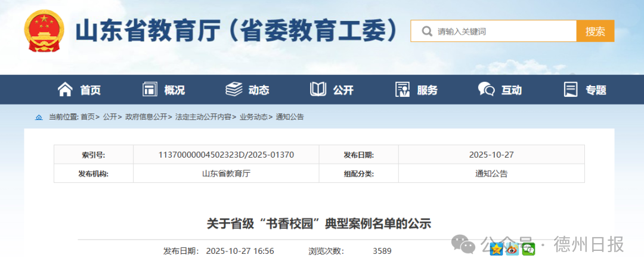Open the 服务 navigation menu

pos(427,90)
